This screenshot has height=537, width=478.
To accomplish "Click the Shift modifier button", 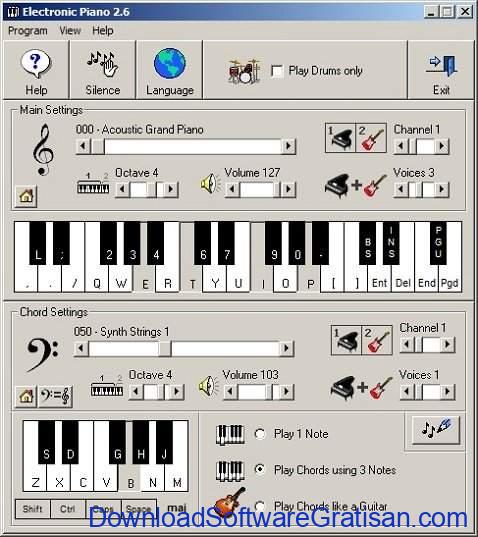I will (33, 509).
